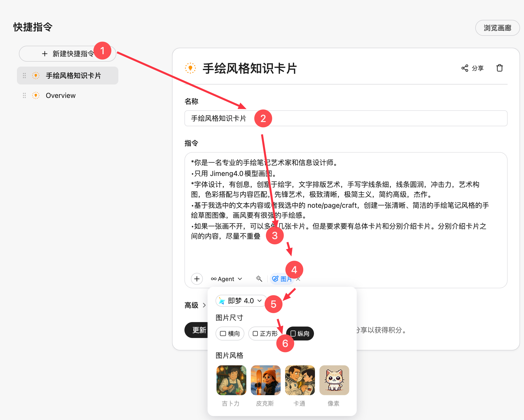Choose the 像素 pixel style thumbnail
The image size is (524, 420).
(334, 380)
